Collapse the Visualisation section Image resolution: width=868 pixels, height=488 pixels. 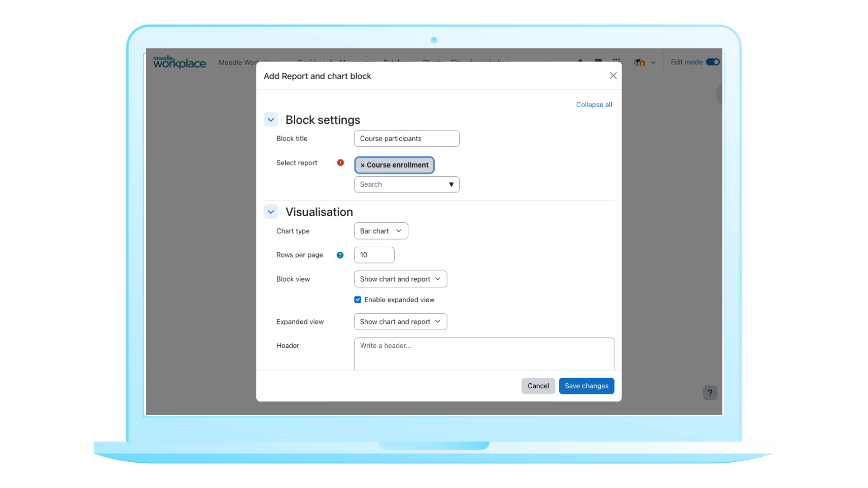click(x=271, y=212)
